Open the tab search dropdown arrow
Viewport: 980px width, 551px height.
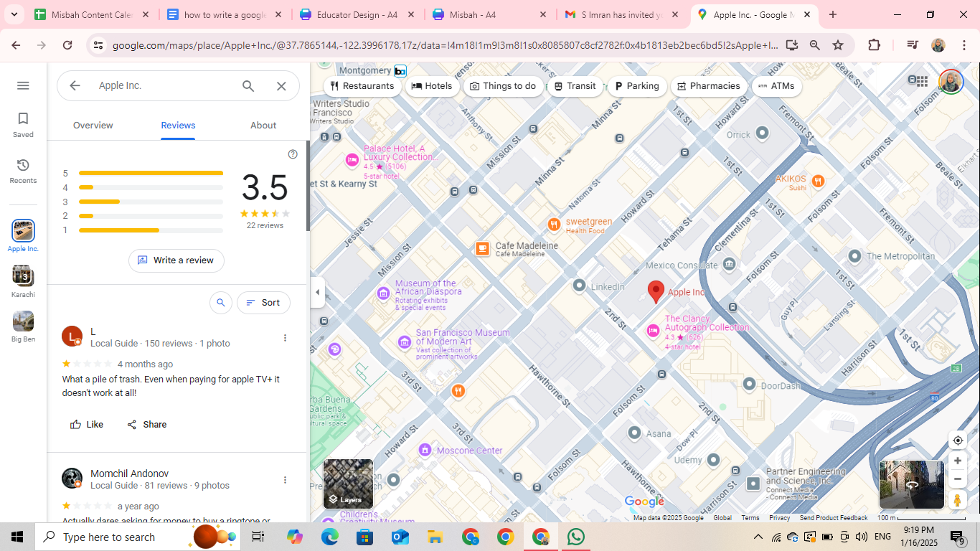pos(15,14)
